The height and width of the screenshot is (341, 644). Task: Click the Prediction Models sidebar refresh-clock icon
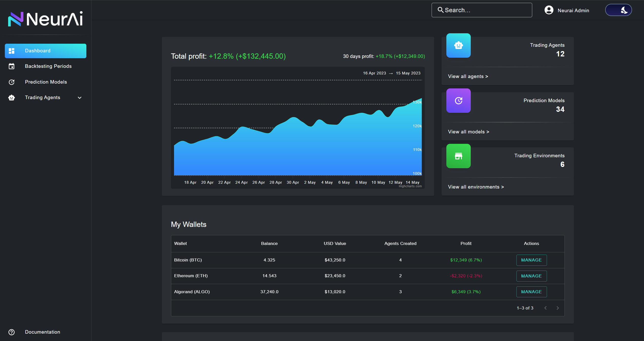(12, 82)
